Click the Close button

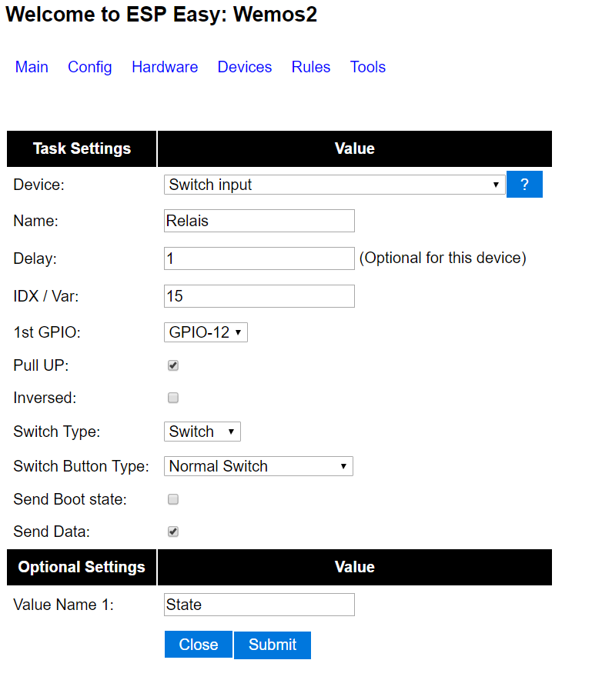[199, 644]
